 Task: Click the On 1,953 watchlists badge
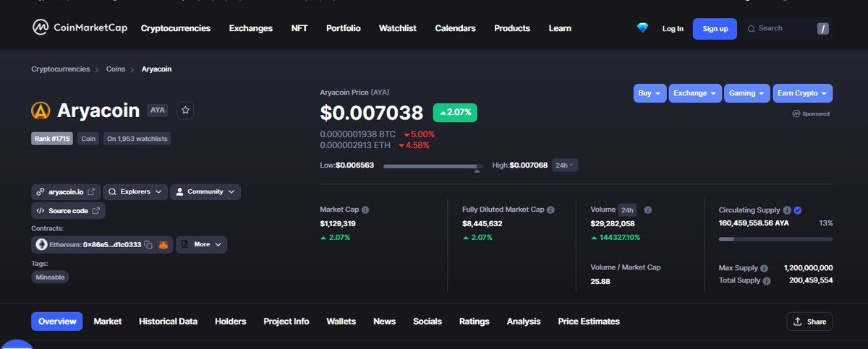[x=137, y=139]
